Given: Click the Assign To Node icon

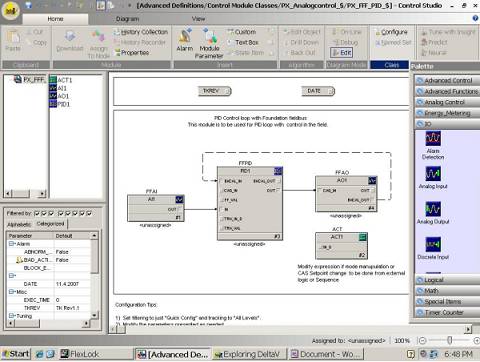Looking at the screenshot, I should (x=98, y=44).
